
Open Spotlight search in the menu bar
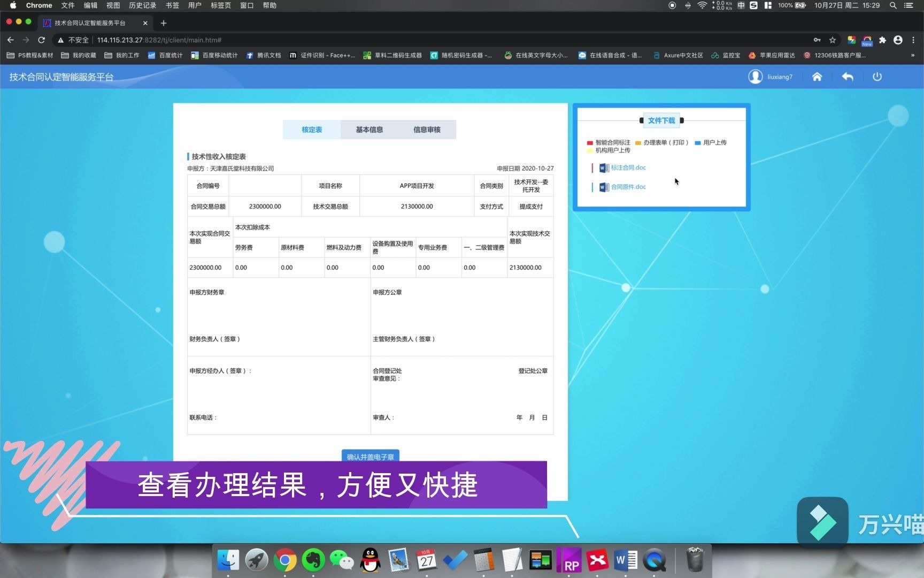coord(893,5)
